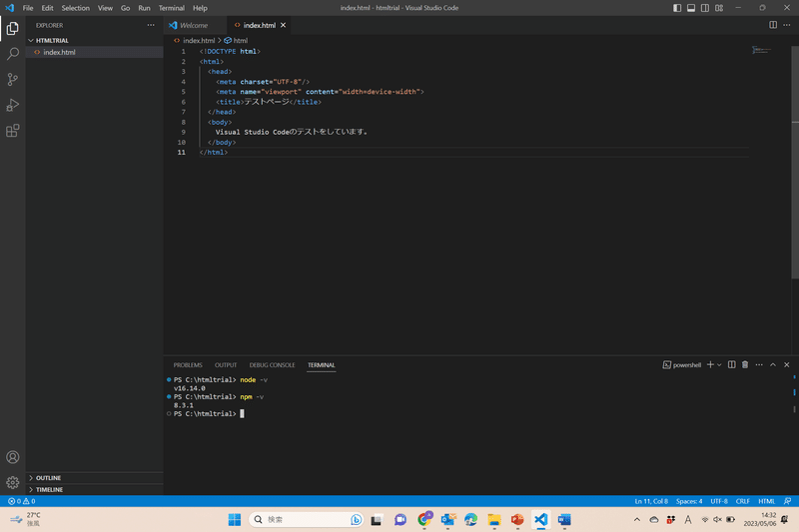Viewport: 799px width, 532px height.
Task: Place cursor on line 9 body text
Action: pos(291,132)
